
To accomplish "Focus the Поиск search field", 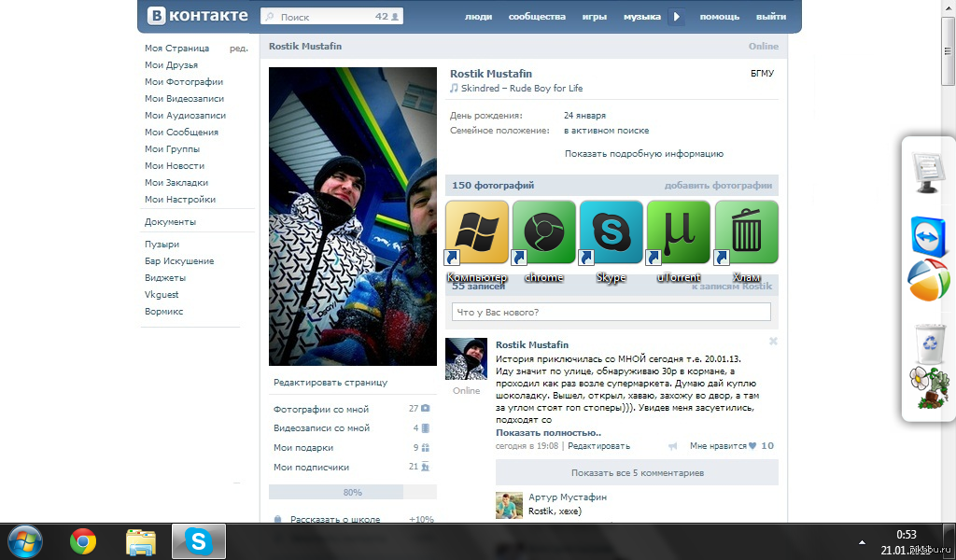I will (331, 17).
